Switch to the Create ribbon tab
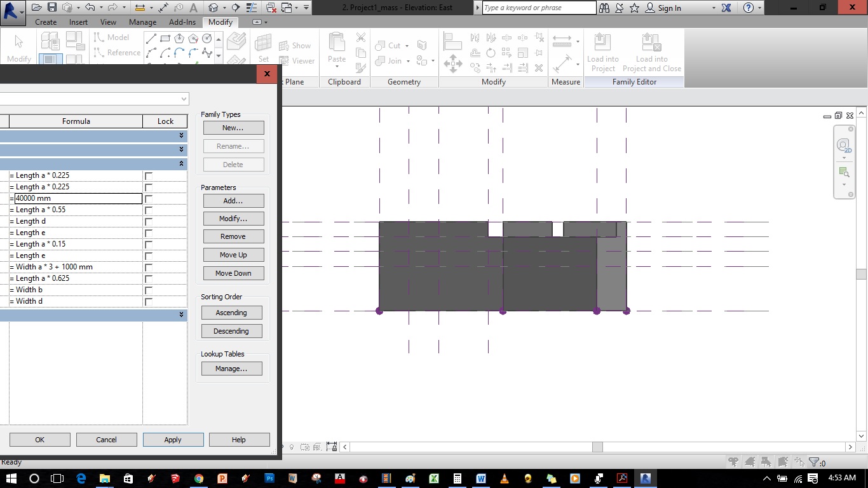 pos(46,22)
